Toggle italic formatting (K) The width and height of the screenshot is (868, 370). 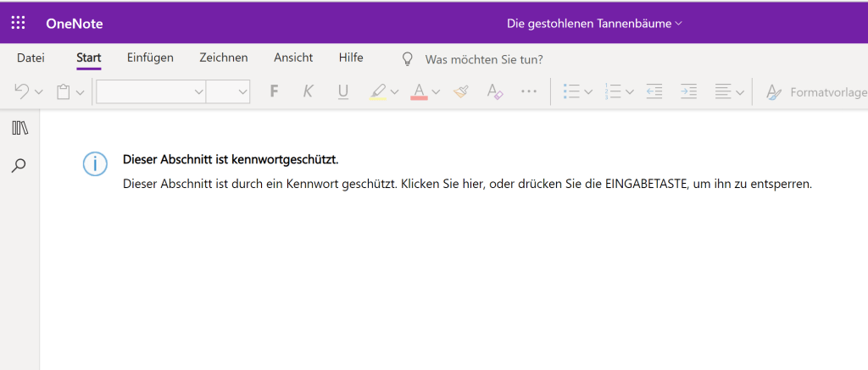tap(308, 91)
